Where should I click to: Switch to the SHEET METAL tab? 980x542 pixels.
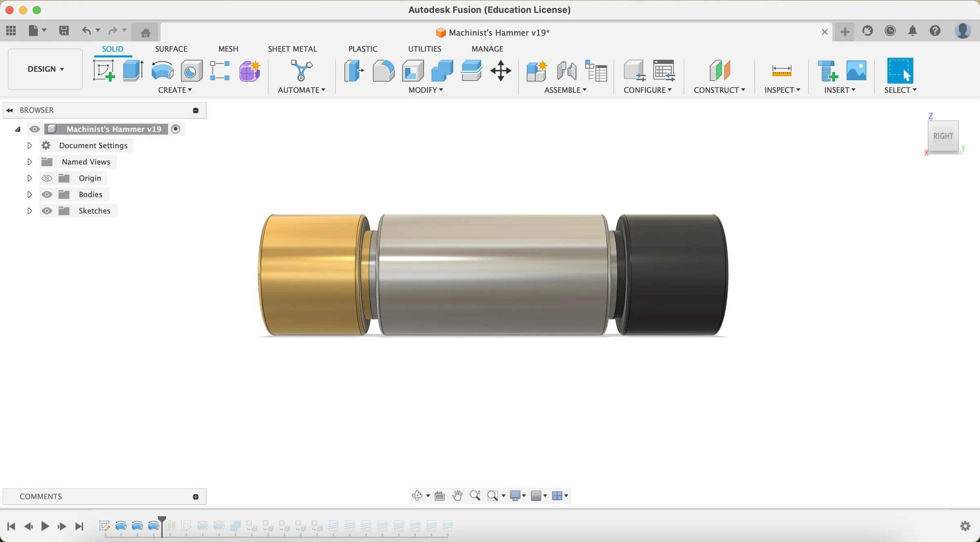click(x=292, y=49)
